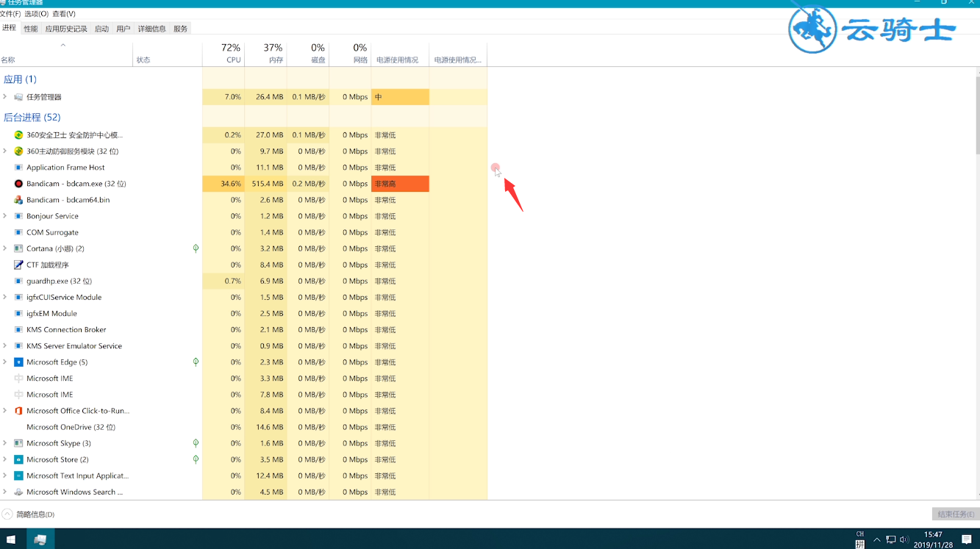
Task: Click the green leaf status icon for Cortana
Action: (x=196, y=248)
